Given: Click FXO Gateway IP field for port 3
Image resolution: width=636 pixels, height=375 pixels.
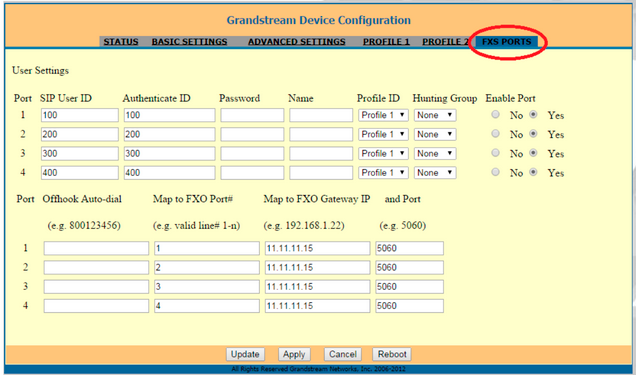Looking at the screenshot, I should [318, 287].
